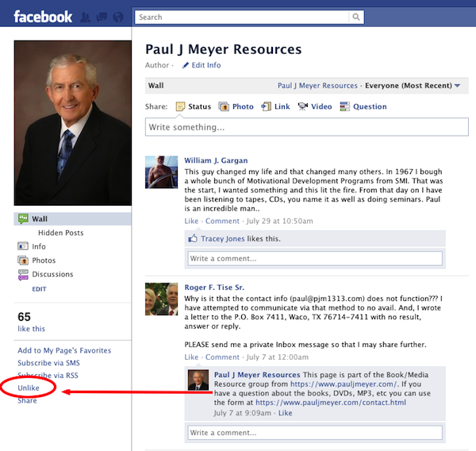476x451 pixels.
Task: Select the Question share option
Action: (x=370, y=106)
